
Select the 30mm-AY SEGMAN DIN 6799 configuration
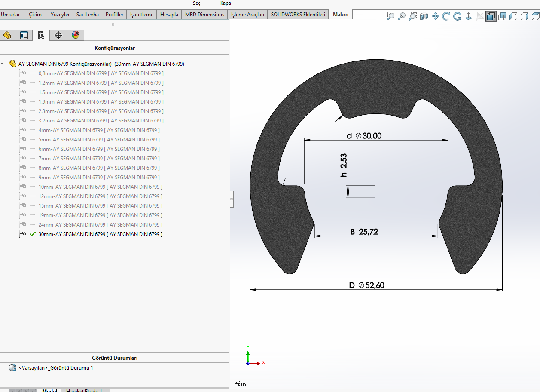101,234
